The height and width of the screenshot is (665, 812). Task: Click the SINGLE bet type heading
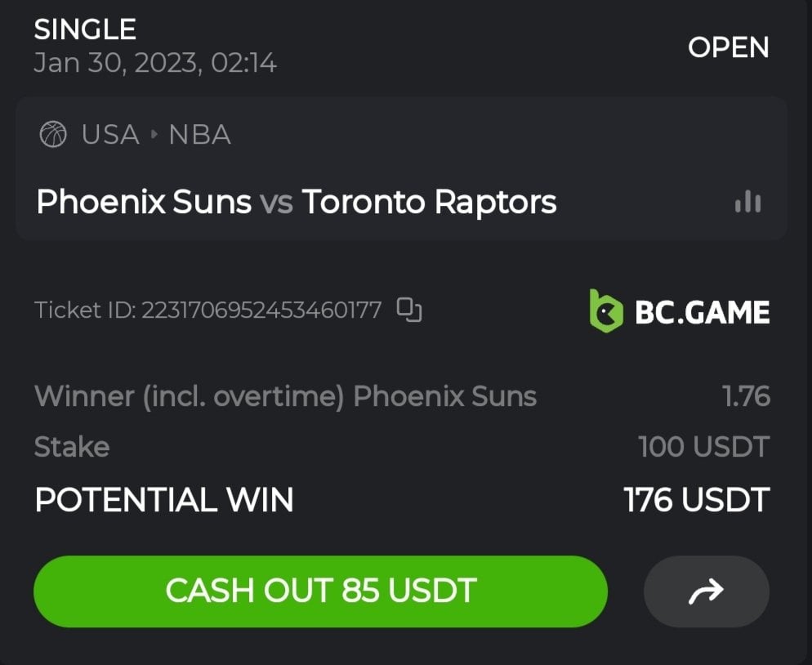[x=85, y=30]
